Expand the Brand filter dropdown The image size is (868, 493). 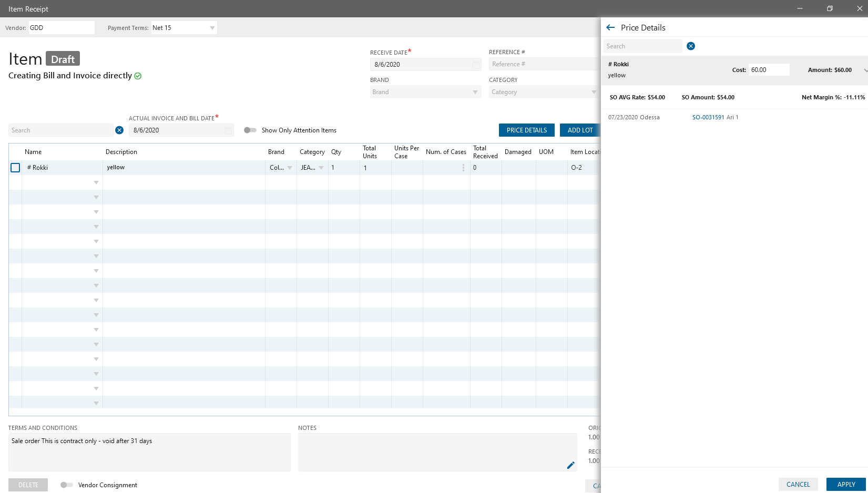(x=475, y=92)
